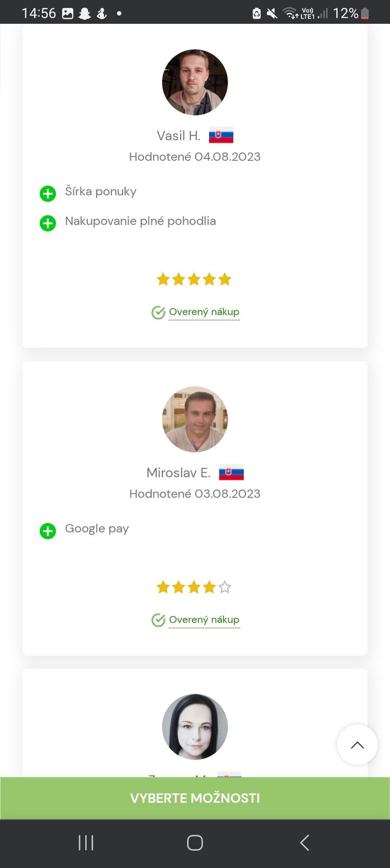Tap the dark-haired woman's profile photo
Viewport: 390px width, 868px height.
(195, 727)
